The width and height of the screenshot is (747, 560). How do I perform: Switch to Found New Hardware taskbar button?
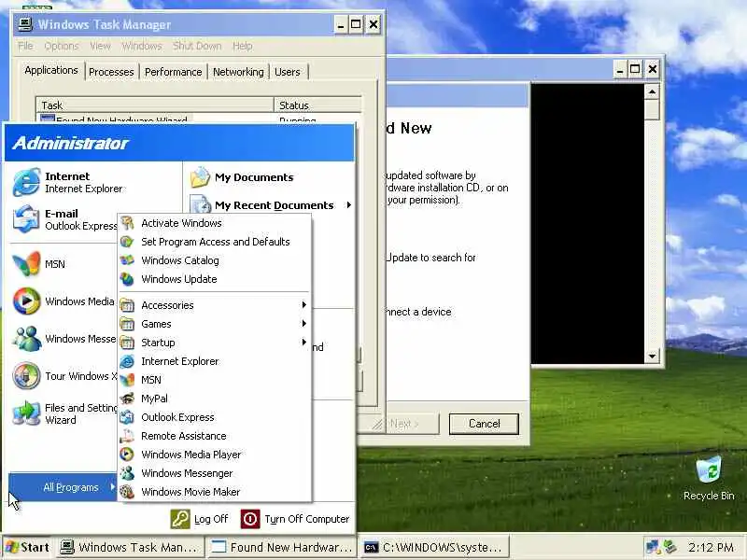[x=283, y=548]
